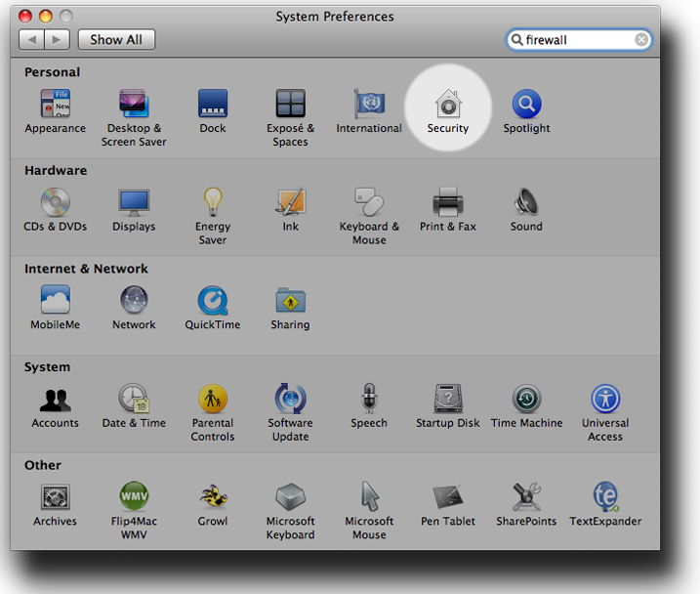The height and width of the screenshot is (594, 700).
Task: Click the Show All button
Action: [116, 40]
